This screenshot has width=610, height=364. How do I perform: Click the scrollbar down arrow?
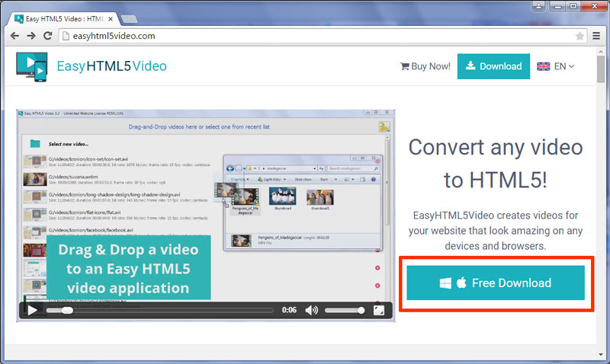pos(601,354)
